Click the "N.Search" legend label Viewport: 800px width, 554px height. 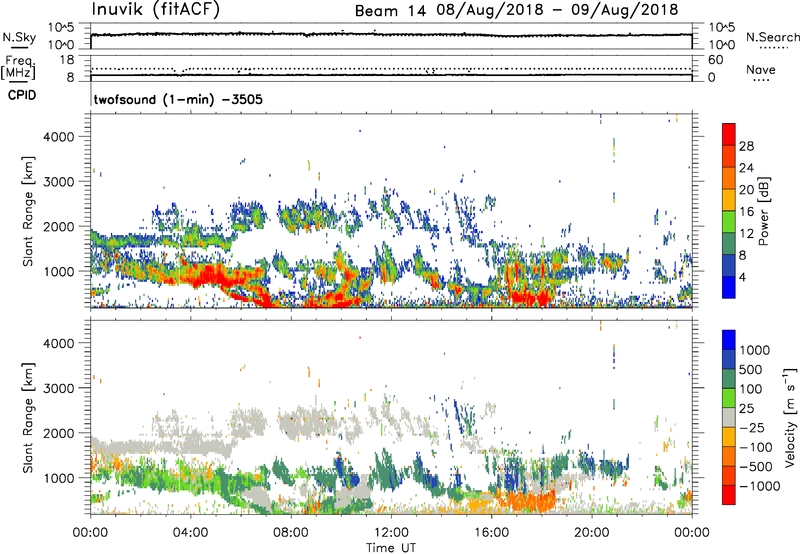(772, 37)
